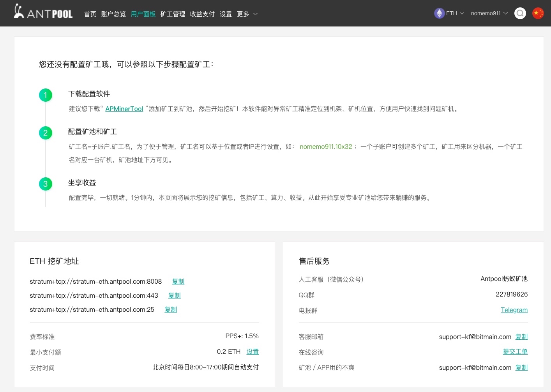Viewport: 551px width, 392px height.
Task: Copy the stratum port 25 address
Action: (x=171, y=309)
